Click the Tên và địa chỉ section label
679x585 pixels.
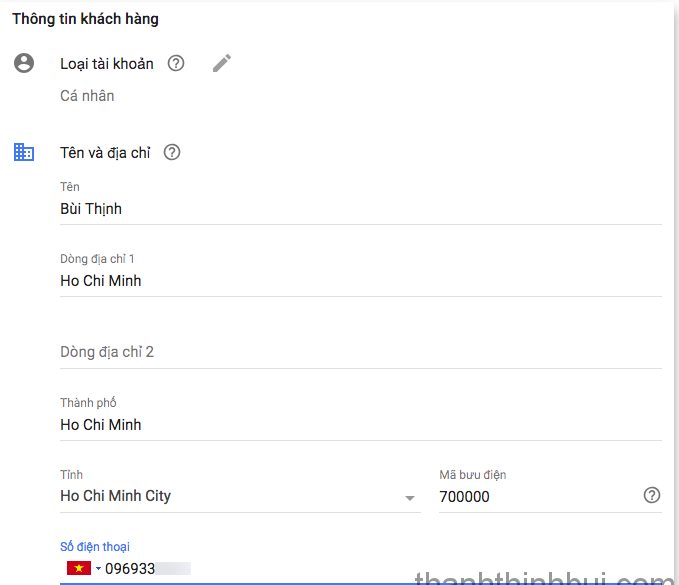[105, 153]
